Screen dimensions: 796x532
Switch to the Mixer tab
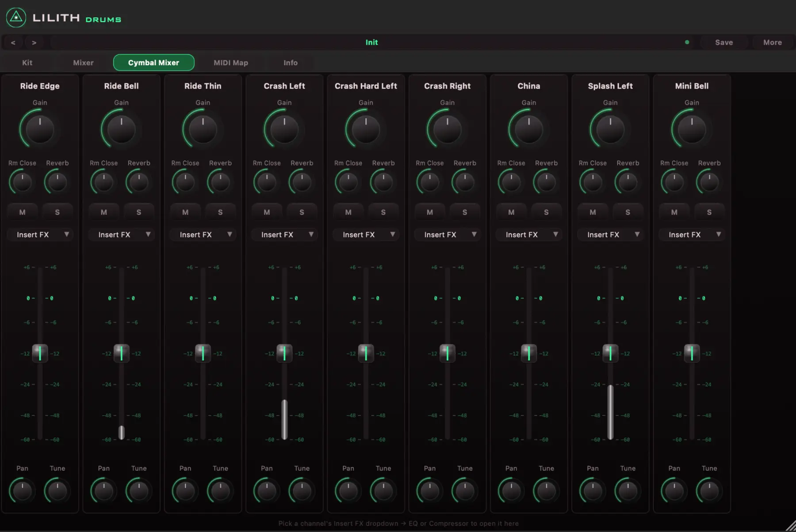(83, 63)
